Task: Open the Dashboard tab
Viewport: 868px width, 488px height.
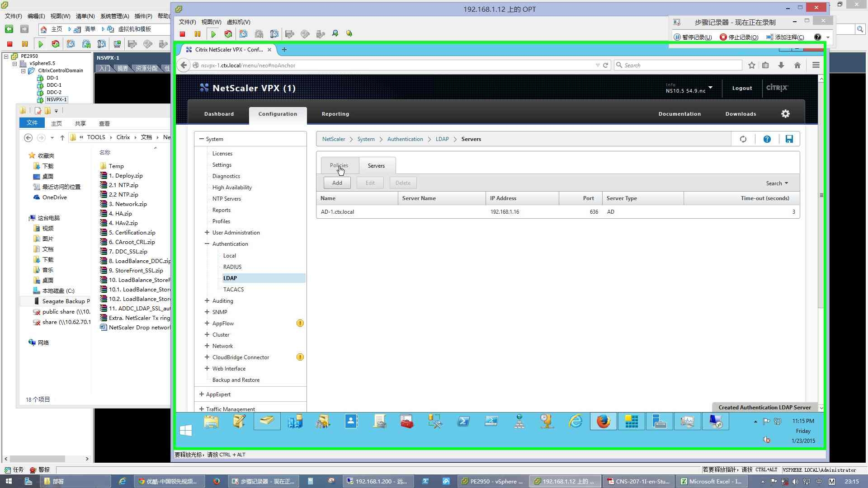Action: (219, 114)
